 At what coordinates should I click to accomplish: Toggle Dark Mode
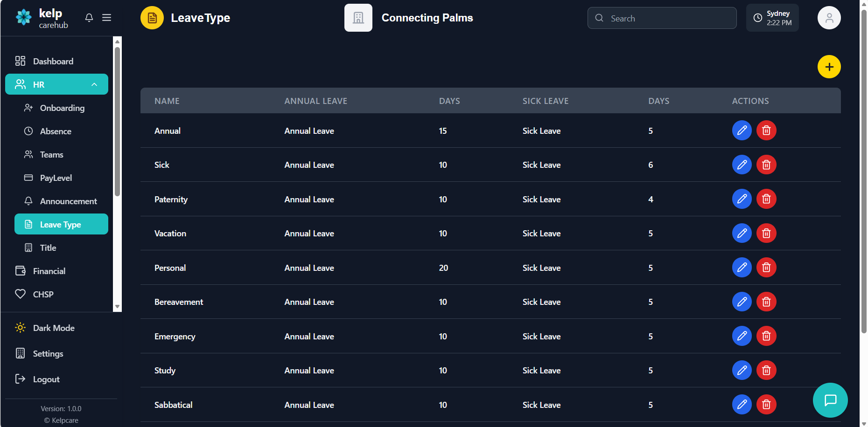point(53,328)
